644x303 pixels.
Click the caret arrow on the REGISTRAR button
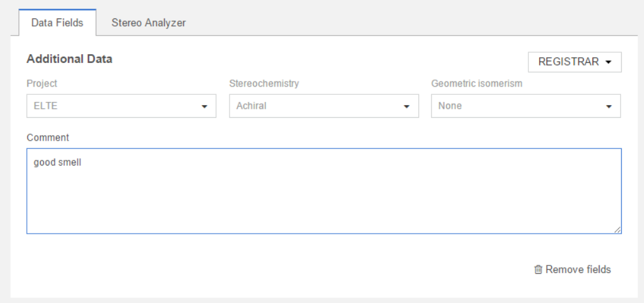pos(608,62)
